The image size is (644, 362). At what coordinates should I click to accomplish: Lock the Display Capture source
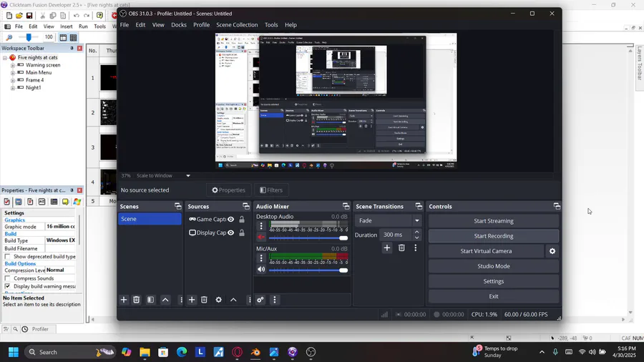coord(242,233)
